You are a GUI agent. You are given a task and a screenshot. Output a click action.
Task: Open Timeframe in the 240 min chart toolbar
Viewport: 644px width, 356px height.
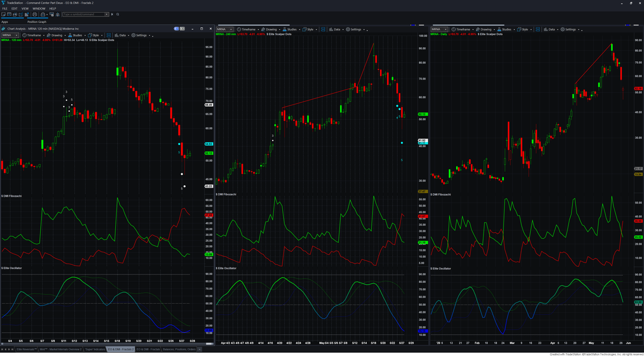pos(246,30)
